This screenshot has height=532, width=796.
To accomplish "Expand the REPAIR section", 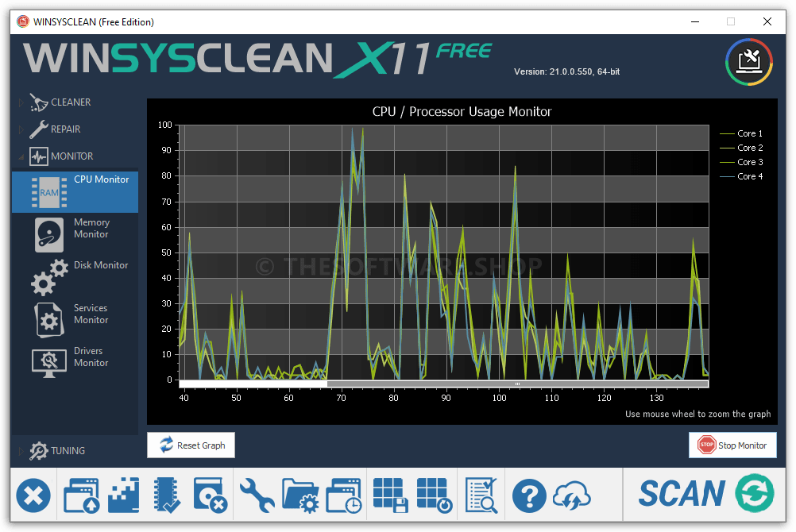I will [21, 129].
